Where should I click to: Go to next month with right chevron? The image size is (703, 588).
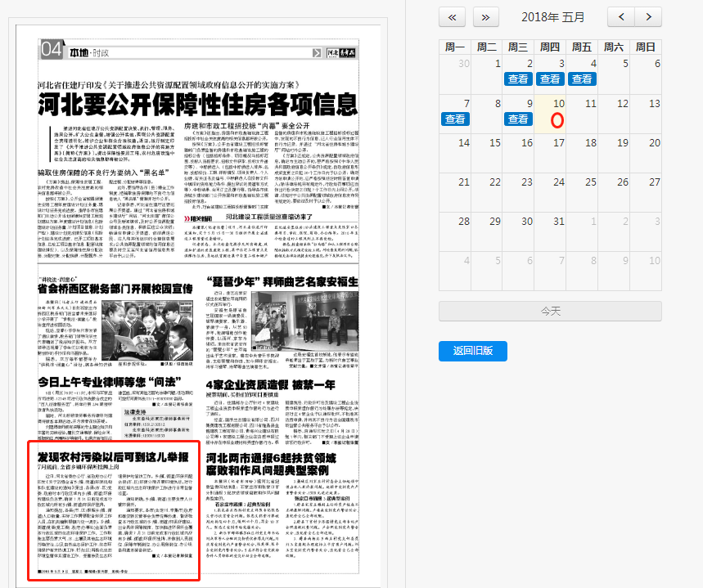click(x=648, y=17)
